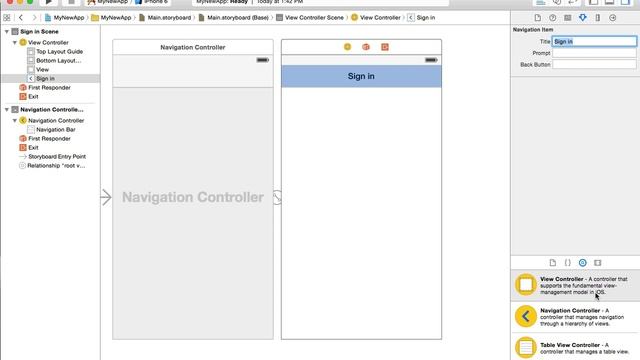Collapse the View Controller outline node
This screenshot has width=640, height=360.
15,42
